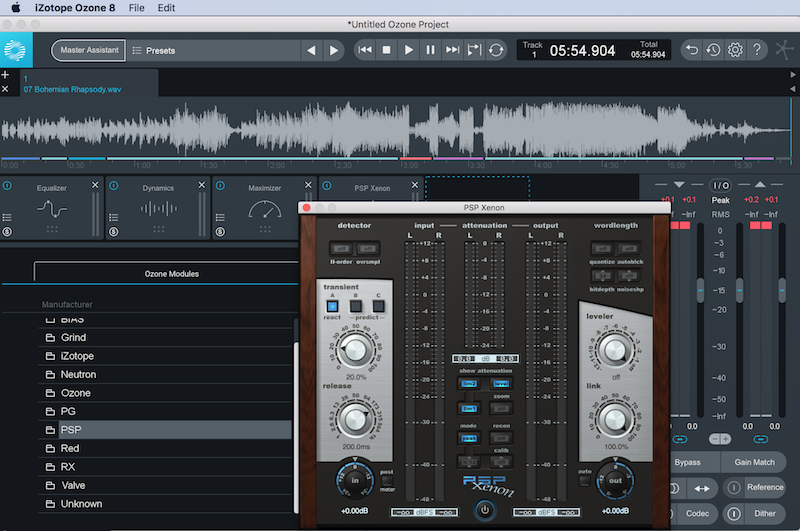Skip forward to the next track
The image size is (800, 531).
452,49
